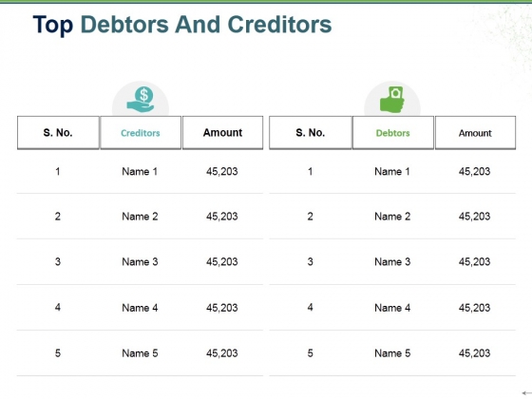Select Name 5 in the creditors table
This screenshot has height=399, width=532.
coord(140,352)
